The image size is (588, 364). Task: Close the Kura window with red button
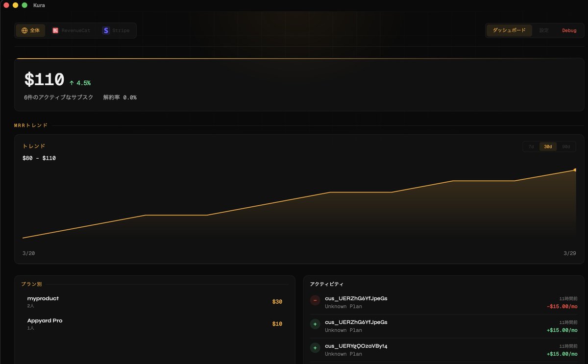(6, 5)
